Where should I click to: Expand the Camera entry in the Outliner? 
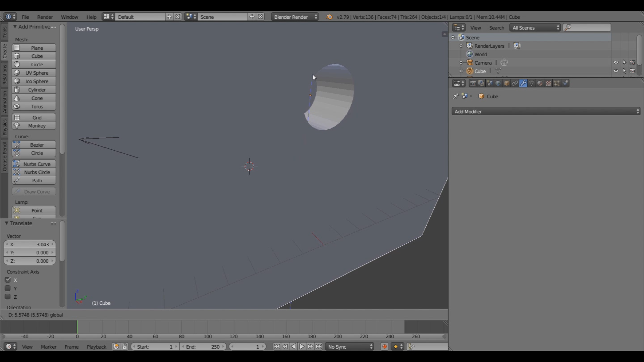[461, 62]
